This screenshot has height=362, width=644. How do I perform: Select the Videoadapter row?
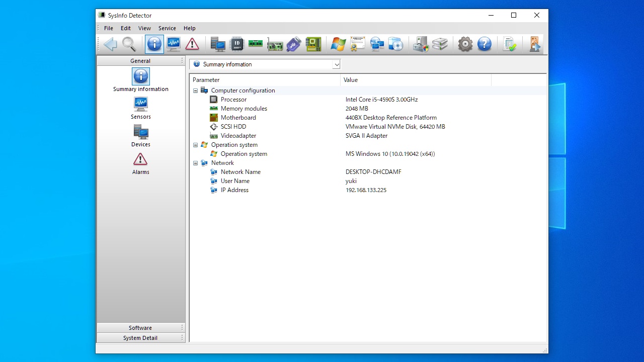tap(368, 136)
